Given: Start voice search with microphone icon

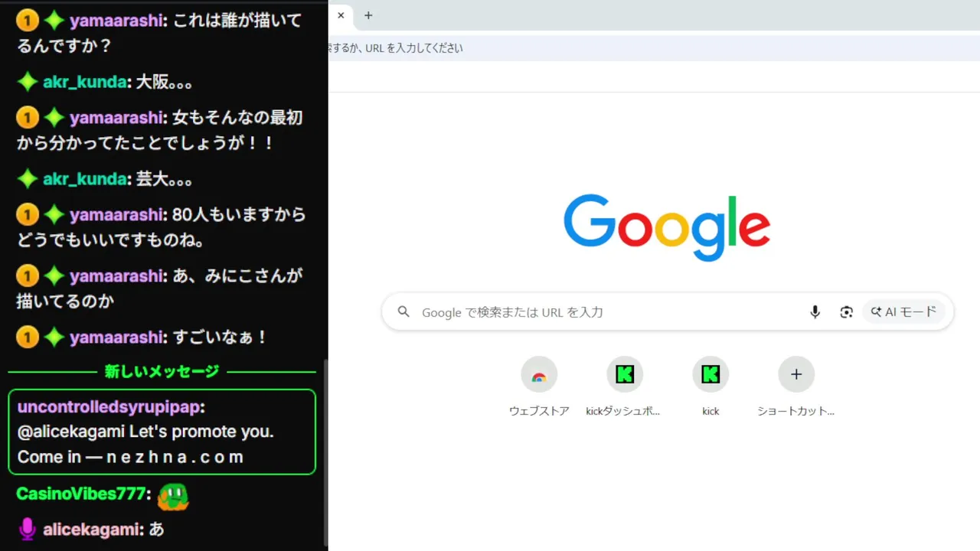Looking at the screenshot, I should tap(815, 312).
